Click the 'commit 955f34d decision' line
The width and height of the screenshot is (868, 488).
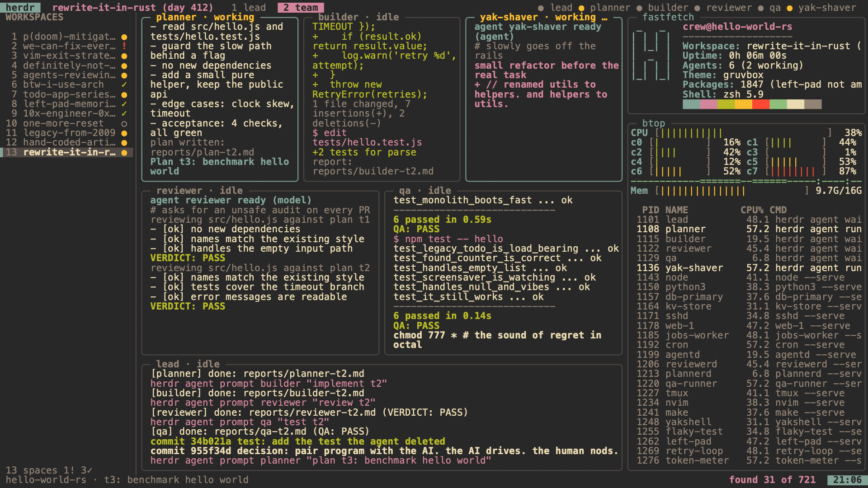[384, 451]
